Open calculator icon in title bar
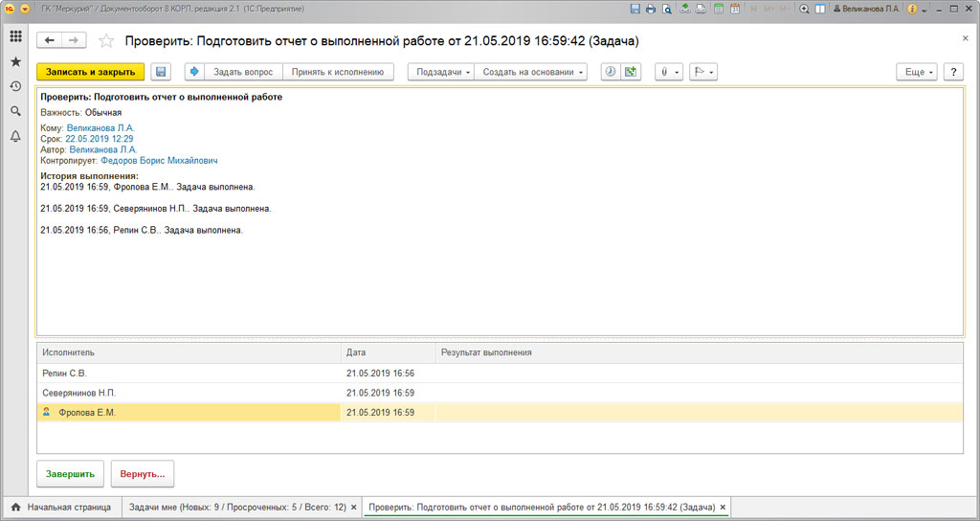Viewport: 980px width, 521px height. tap(719, 9)
